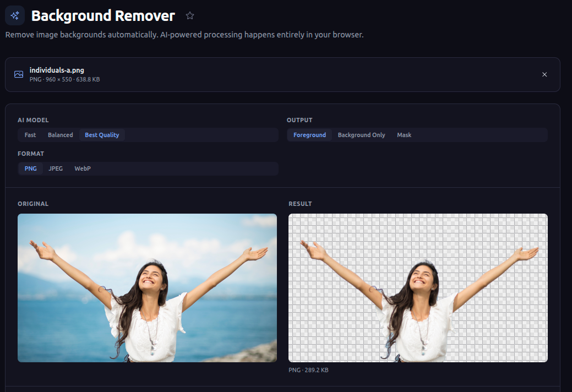Select the JPEG format option
Screen dimensions: 572x392
click(56, 168)
